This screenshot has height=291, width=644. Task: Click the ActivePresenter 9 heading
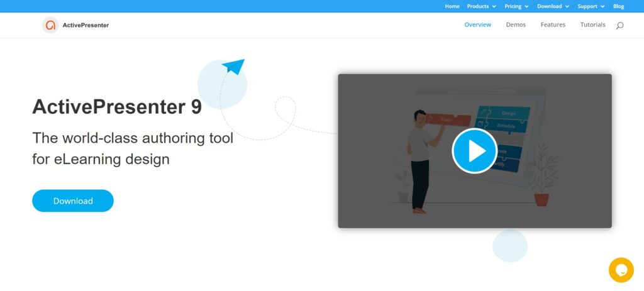117,107
